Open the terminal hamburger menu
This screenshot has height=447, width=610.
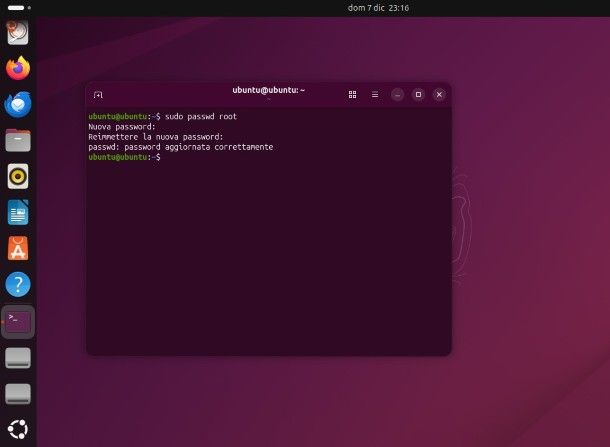coord(375,94)
